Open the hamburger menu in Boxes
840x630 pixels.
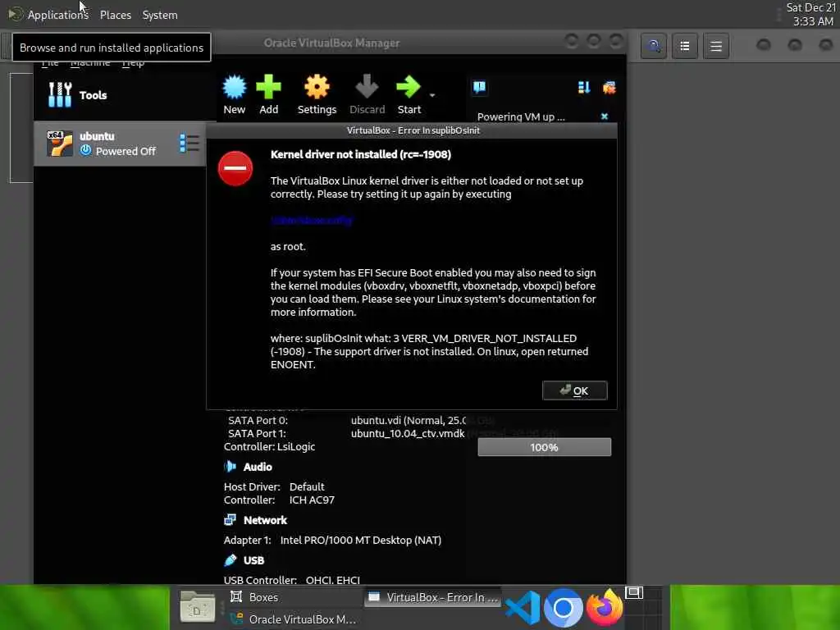(715, 46)
